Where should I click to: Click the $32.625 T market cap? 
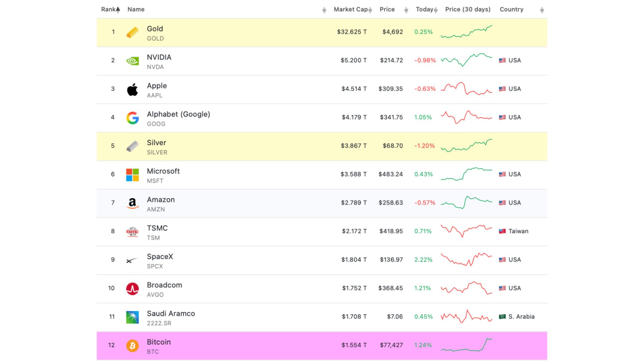tap(352, 32)
